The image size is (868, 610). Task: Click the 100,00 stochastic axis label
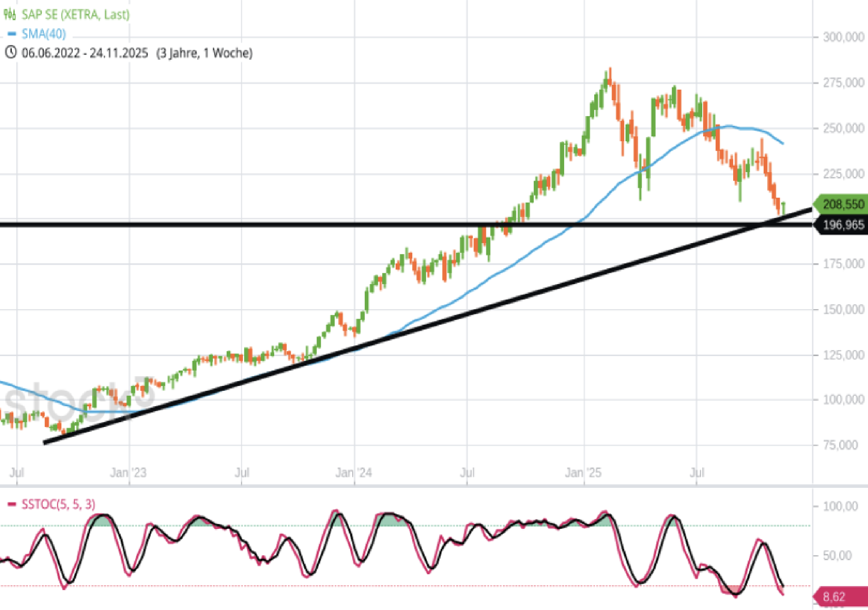click(x=840, y=507)
